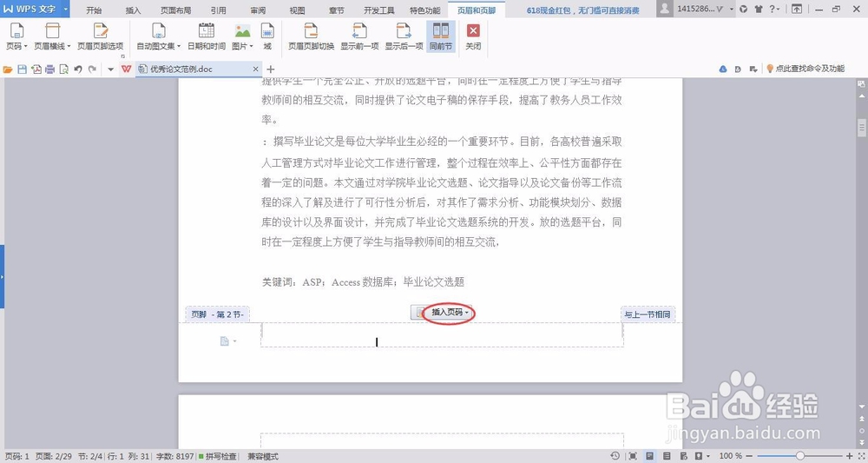
Task: Click 点此查找命令及功能 search box
Action: click(806, 69)
